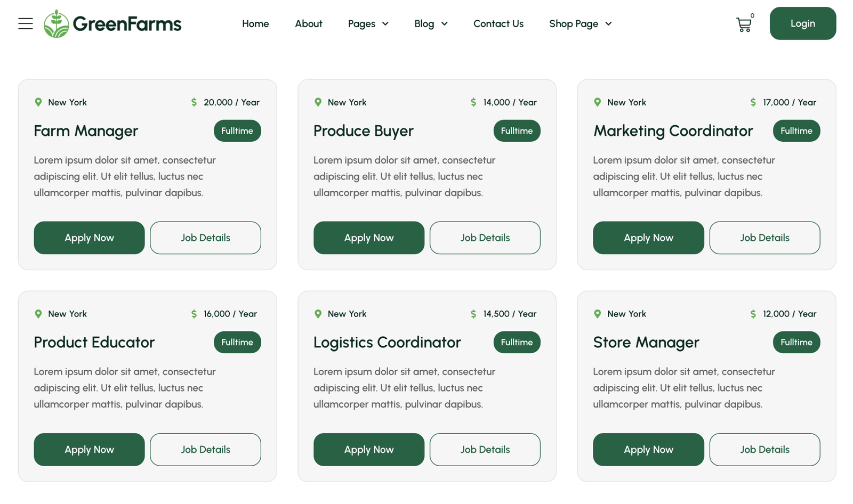
Task: Click the GreenFarms leaf logo
Action: [x=57, y=23]
